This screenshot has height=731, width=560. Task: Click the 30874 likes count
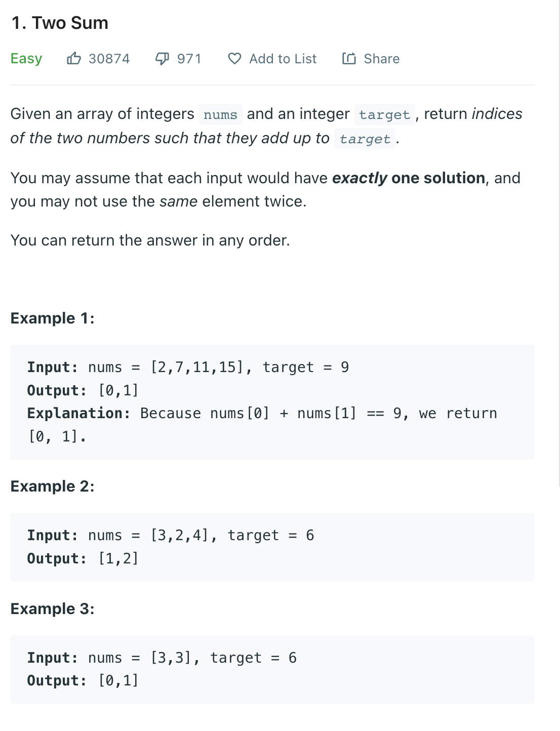click(x=109, y=59)
